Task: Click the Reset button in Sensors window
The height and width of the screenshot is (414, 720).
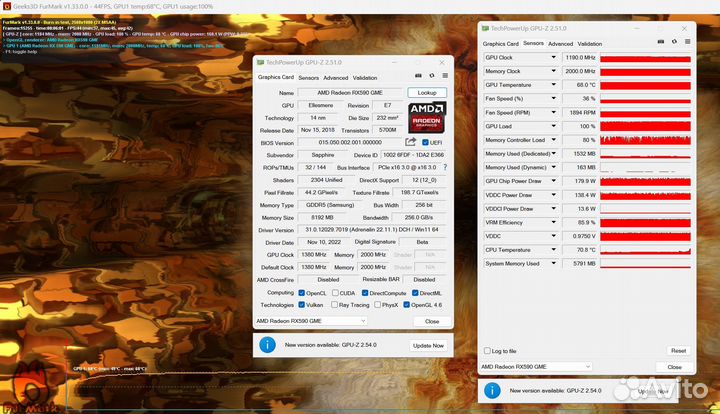Action: [678, 351]
